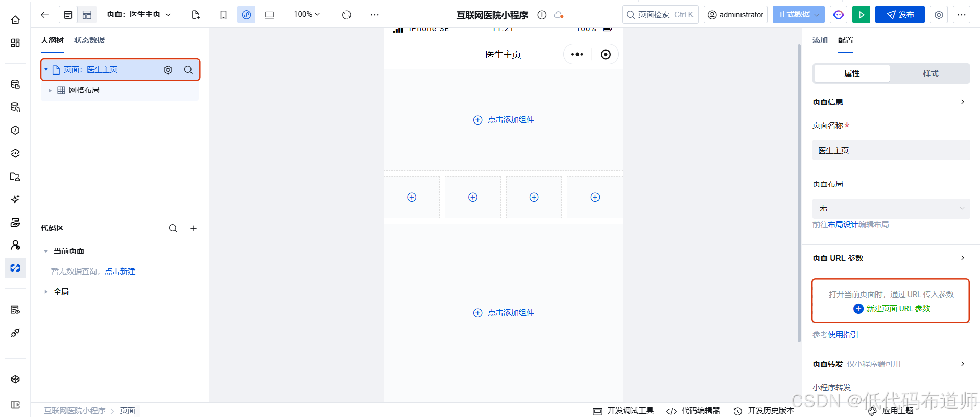Click the 页面检索 search field
Image resolution: width=980 pixels, height=417 pixels.
point(660,15)
